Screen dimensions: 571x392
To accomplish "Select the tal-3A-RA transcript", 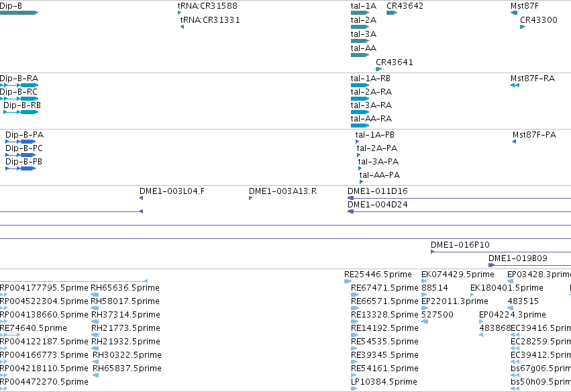I will [x=360, y=112].
